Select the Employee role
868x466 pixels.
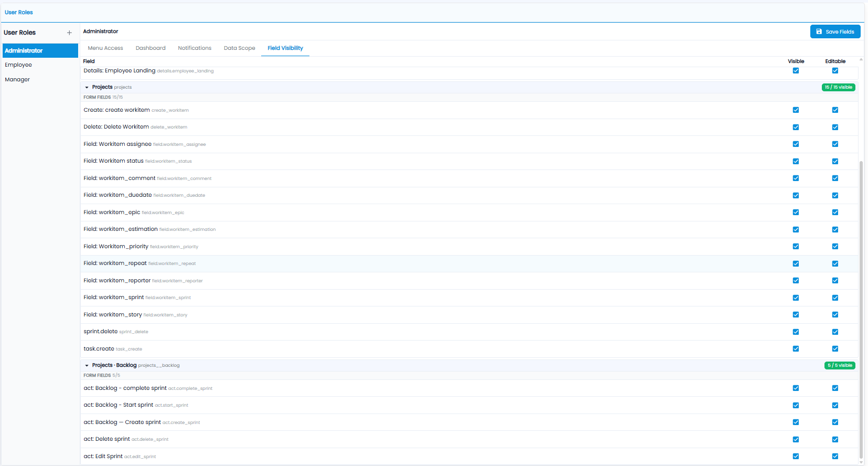click(x=40, y=65)
